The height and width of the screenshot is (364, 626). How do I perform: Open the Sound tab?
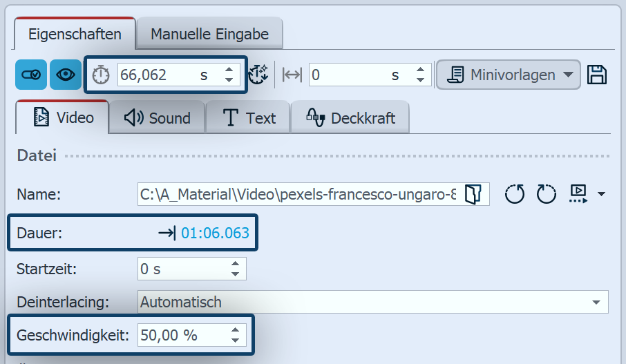[x=157, y=118]
